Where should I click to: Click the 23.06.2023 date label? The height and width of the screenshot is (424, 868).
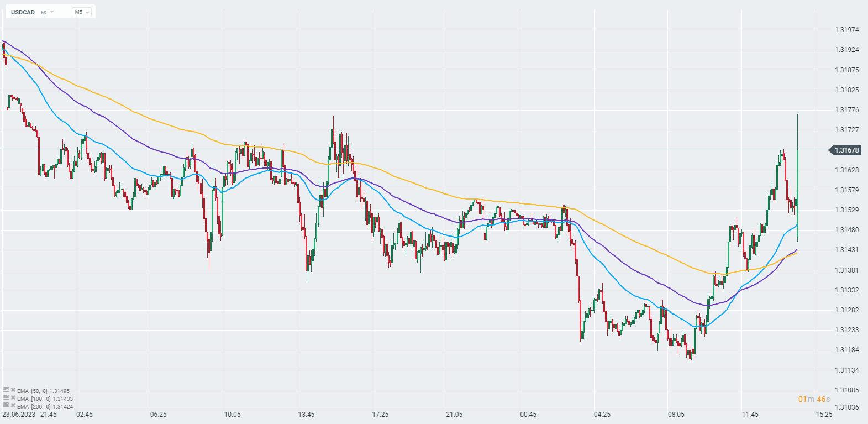(x=19, y=415)
